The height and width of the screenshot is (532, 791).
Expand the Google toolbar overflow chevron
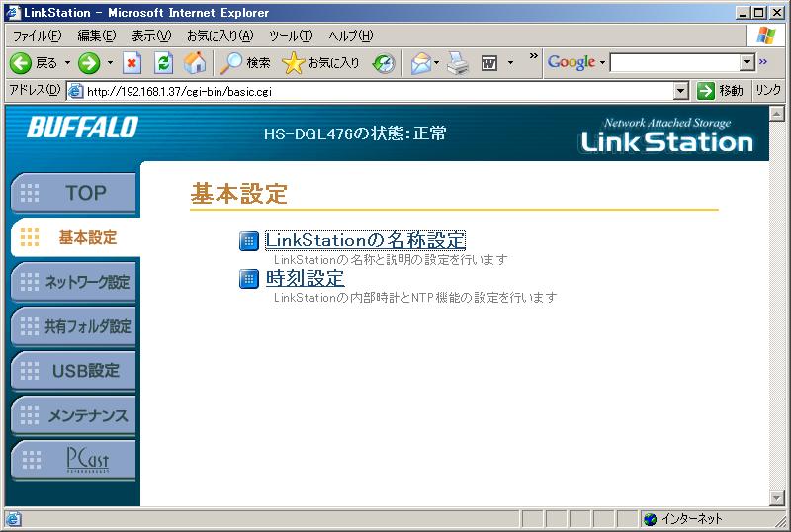coord(762,61)
